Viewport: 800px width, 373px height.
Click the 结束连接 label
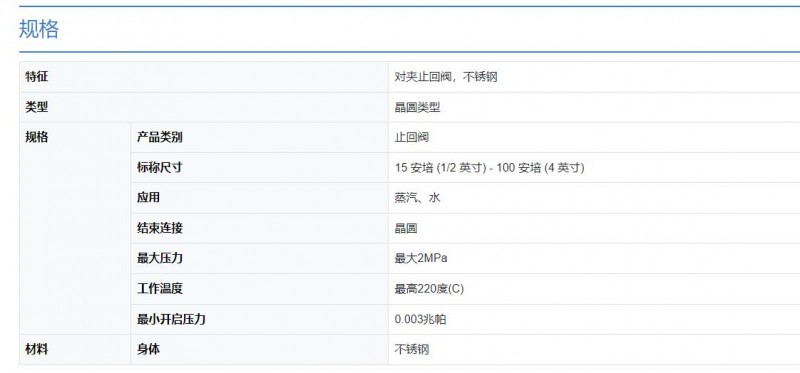pos(159,228)
